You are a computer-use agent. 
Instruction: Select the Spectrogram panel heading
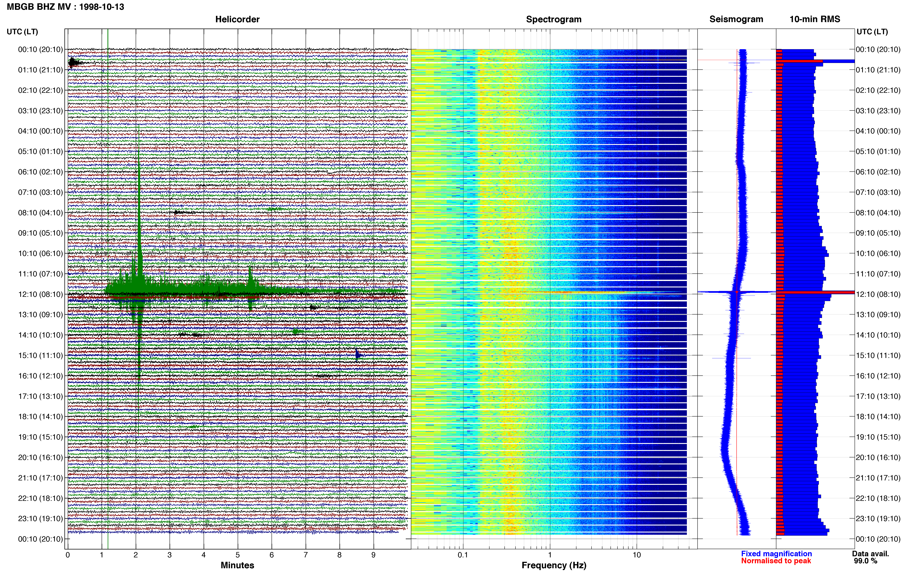554,19
